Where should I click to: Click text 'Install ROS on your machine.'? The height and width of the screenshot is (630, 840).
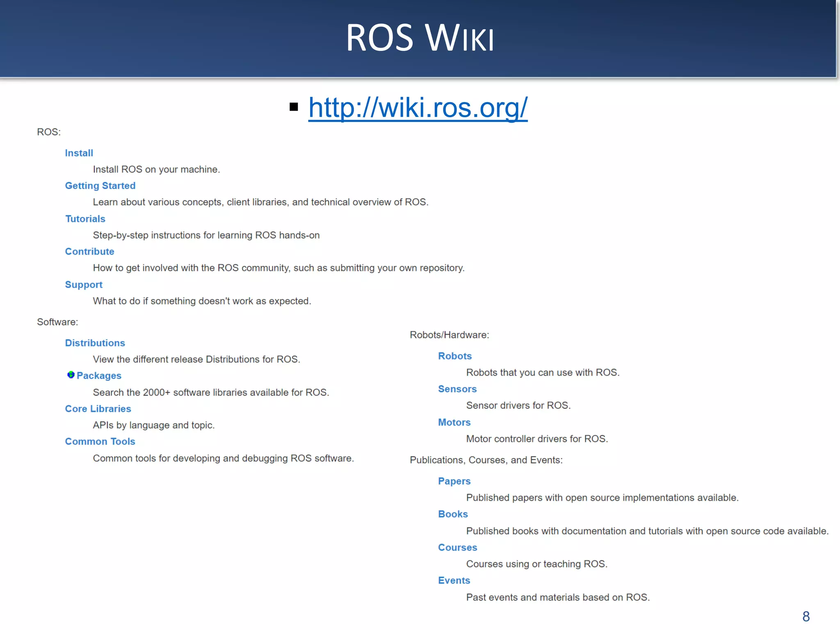click(x=156, y=169)
